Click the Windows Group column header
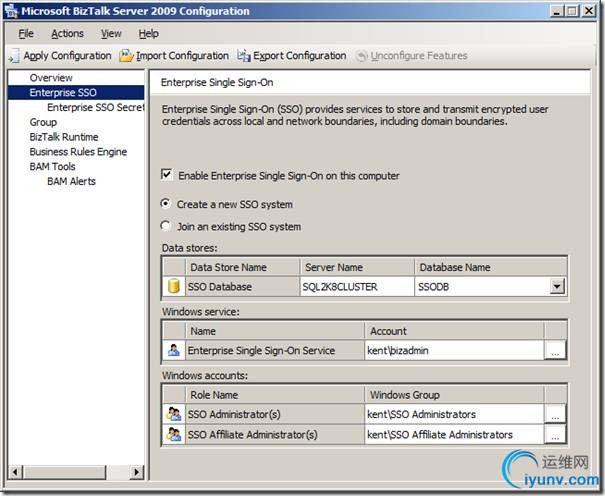 coord(454,395)
